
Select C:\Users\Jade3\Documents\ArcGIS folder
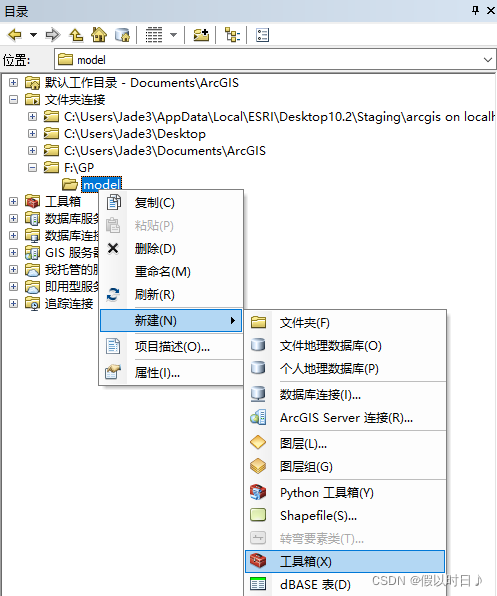click(165, 151)
